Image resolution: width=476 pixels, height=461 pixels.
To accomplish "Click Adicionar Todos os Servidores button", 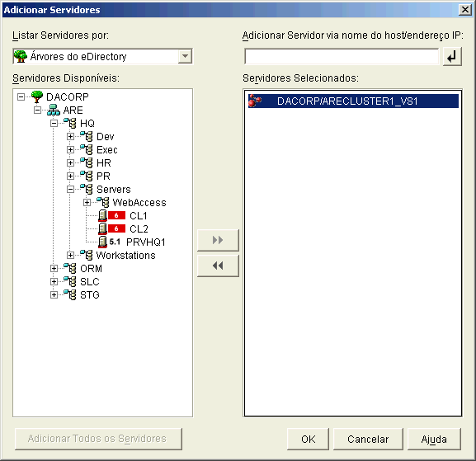I will [98, 439].
